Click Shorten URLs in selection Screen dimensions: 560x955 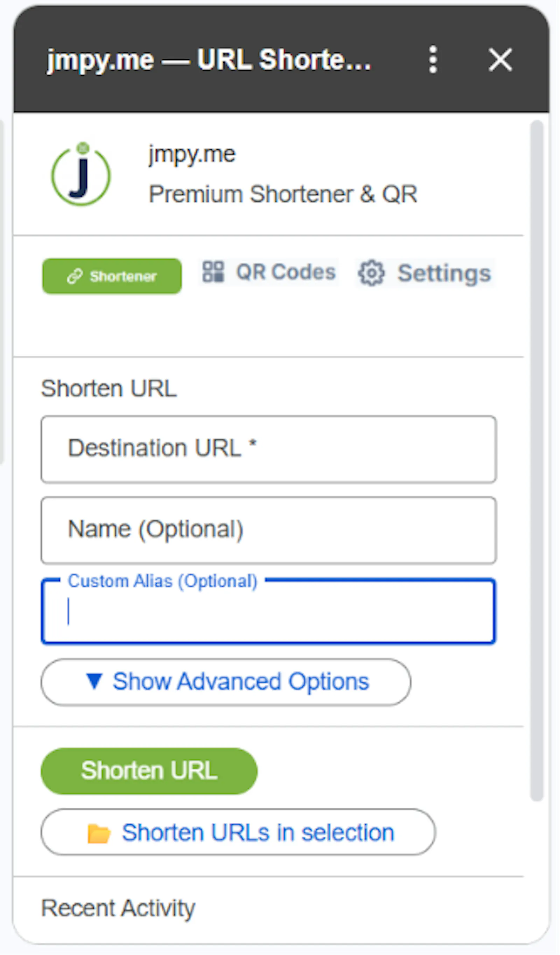click(238, 832)
